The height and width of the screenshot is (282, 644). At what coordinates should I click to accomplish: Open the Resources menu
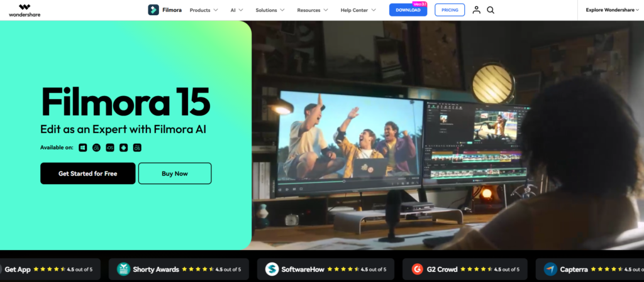click(x=312, y=10)
